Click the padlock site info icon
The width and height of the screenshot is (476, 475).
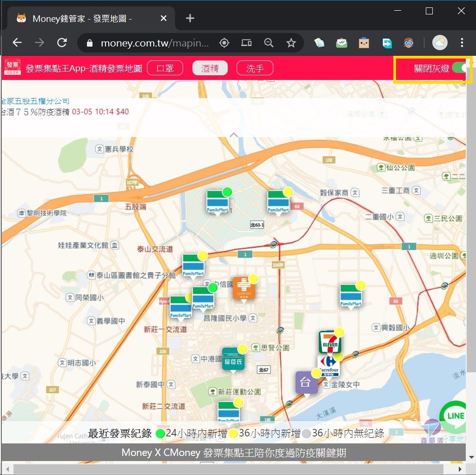pyautogui.click(x=90, y=43)
